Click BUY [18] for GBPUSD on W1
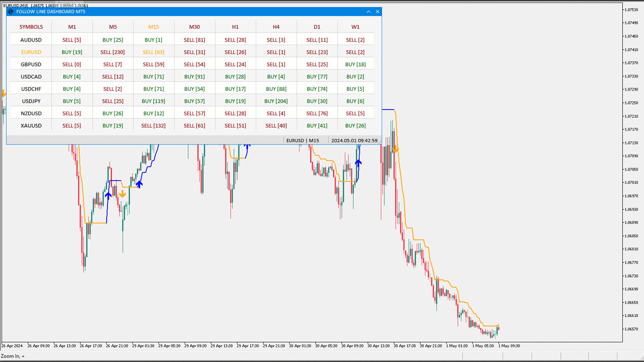This screenshot has height=362, width=644. pos(355,64)
